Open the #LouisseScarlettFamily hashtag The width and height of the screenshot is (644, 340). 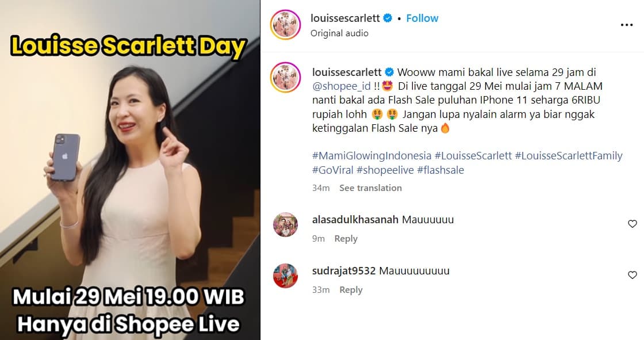(569, 156)
